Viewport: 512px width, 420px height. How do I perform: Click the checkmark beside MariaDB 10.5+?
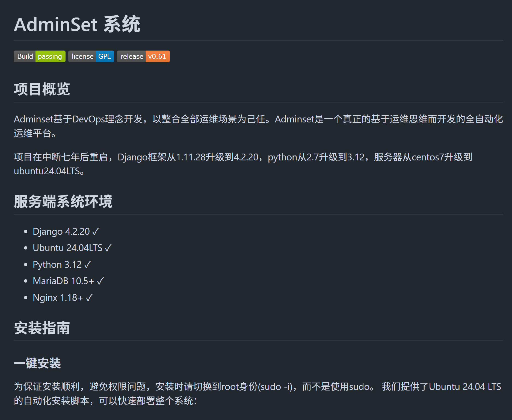100,281
